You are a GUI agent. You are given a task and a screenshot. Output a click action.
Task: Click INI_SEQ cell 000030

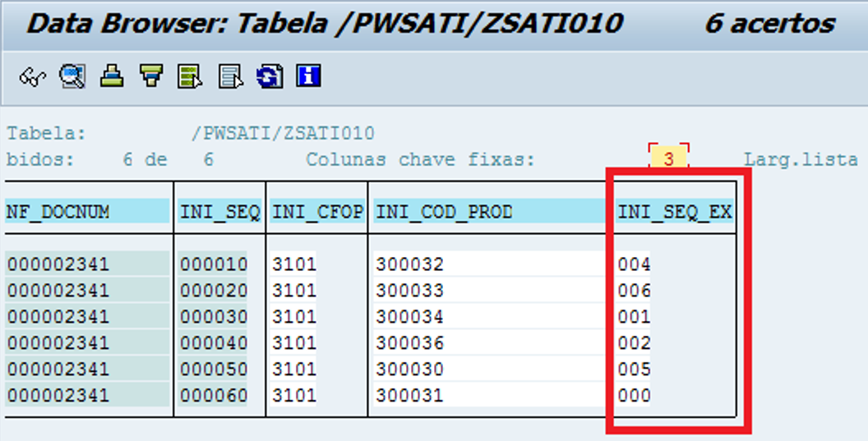[213, 317]
